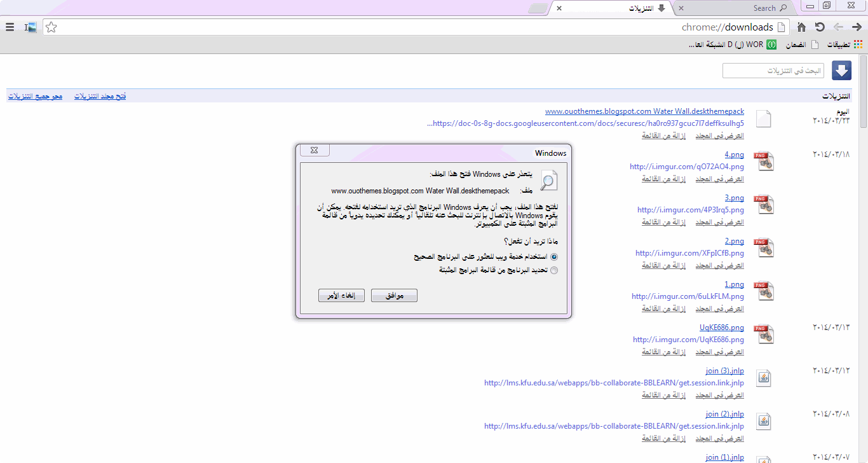Click إلغاء الأمر cancel button in dialog
This screenshot has width=868, height=463.
click(x=341, y=296)
